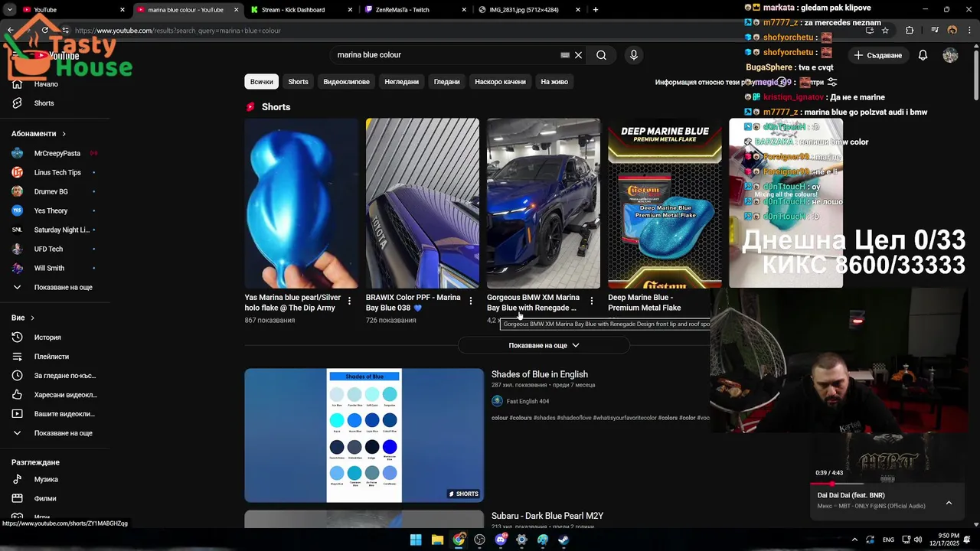Select the Гледани filter chip
This screenshot has height=551, width=980.
[x=446, y=82]
